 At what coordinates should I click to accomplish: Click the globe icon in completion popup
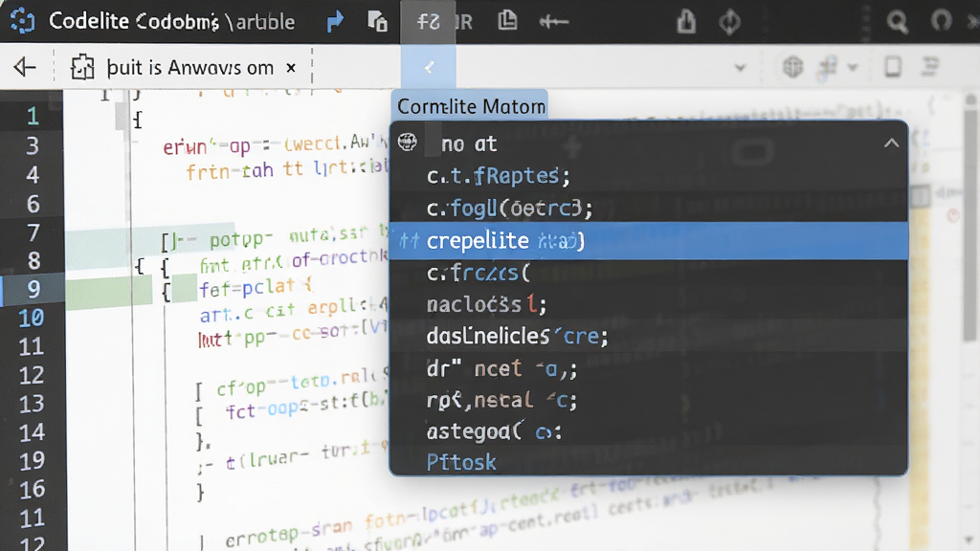tap(408, 143)
